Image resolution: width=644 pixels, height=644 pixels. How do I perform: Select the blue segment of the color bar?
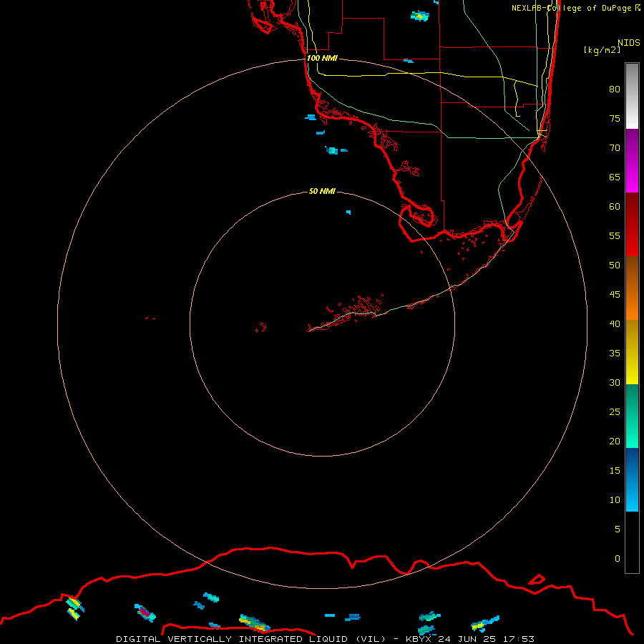[632, 479]
